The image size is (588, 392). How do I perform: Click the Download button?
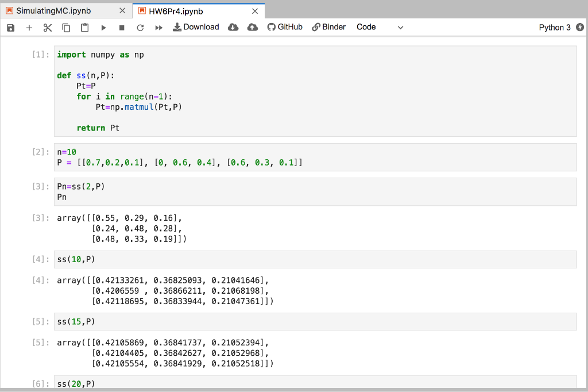pyautogui.click(x=196, y=27)
